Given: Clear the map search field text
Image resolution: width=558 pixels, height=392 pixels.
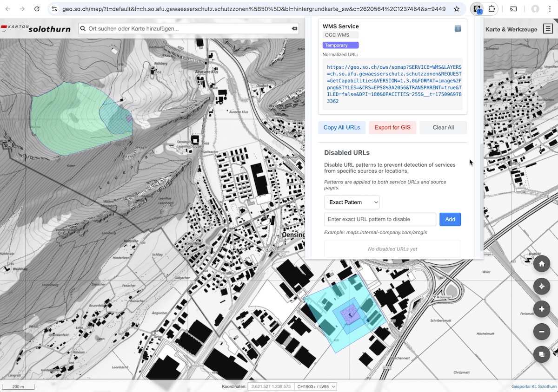Looking at the screenshot, I should point(294,29).
